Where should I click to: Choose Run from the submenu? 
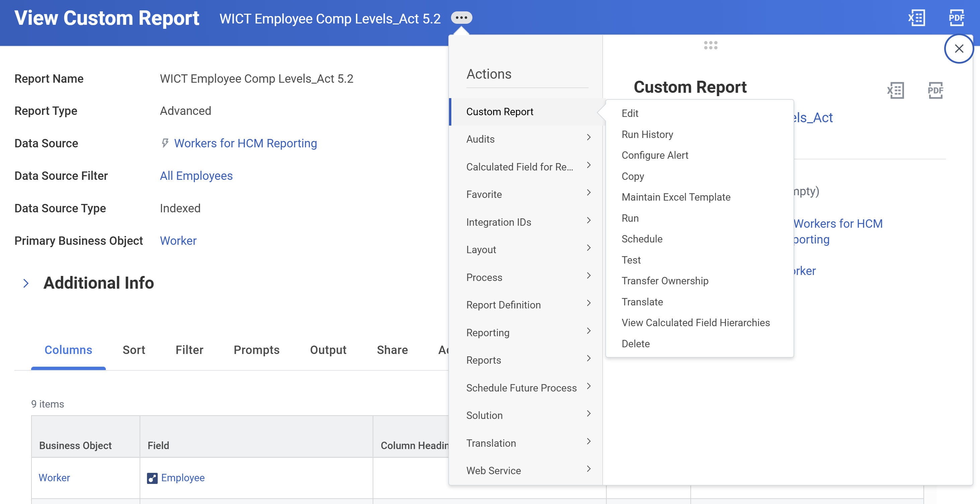pos(630,218)
